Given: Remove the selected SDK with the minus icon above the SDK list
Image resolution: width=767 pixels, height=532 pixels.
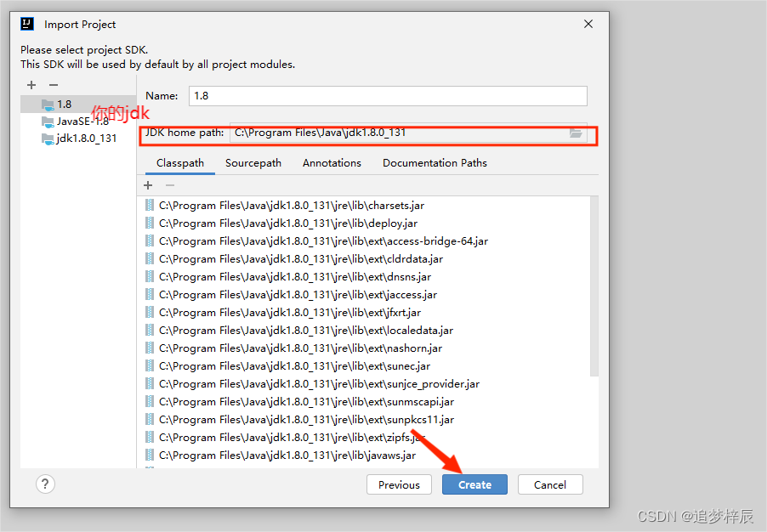Looking at the screenshot, I should 54,85.
